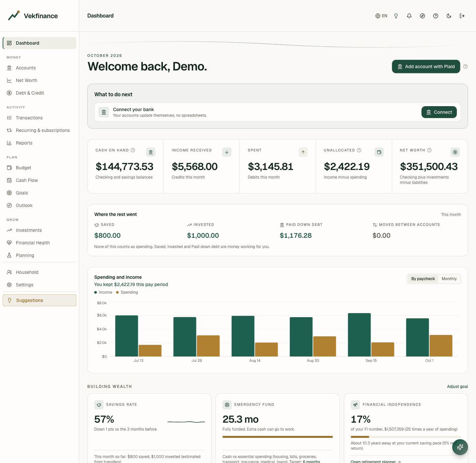Image resolution: width=476 pixels, height=463 pixels.
Task: Click the down-arrow icon on Income Received card
Action: pyautogui.click(x=227, y=152)
